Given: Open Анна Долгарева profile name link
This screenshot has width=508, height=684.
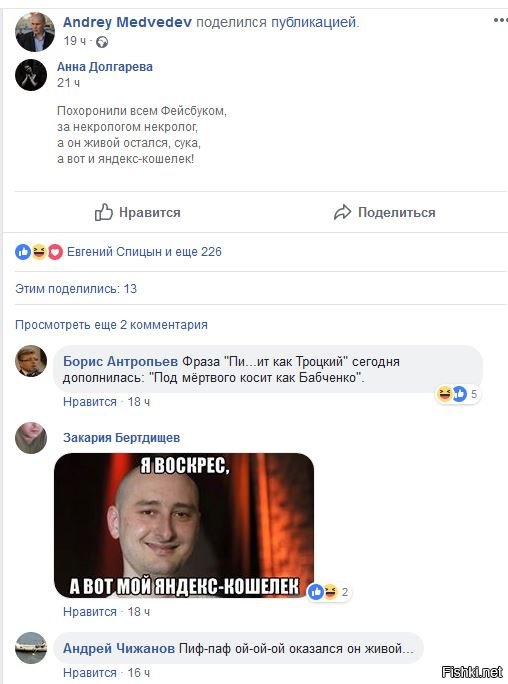Looking at the screenshot, I should click(105, 67).
